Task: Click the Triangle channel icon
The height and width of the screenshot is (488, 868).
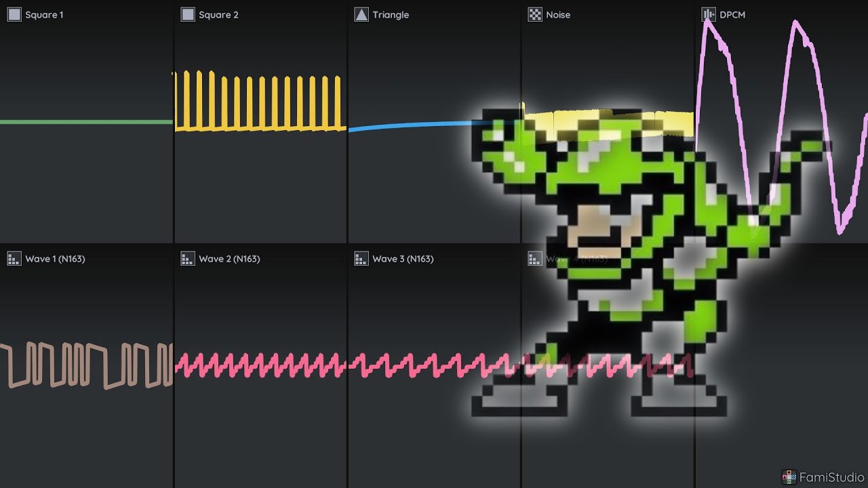Action: pos(361,14)
